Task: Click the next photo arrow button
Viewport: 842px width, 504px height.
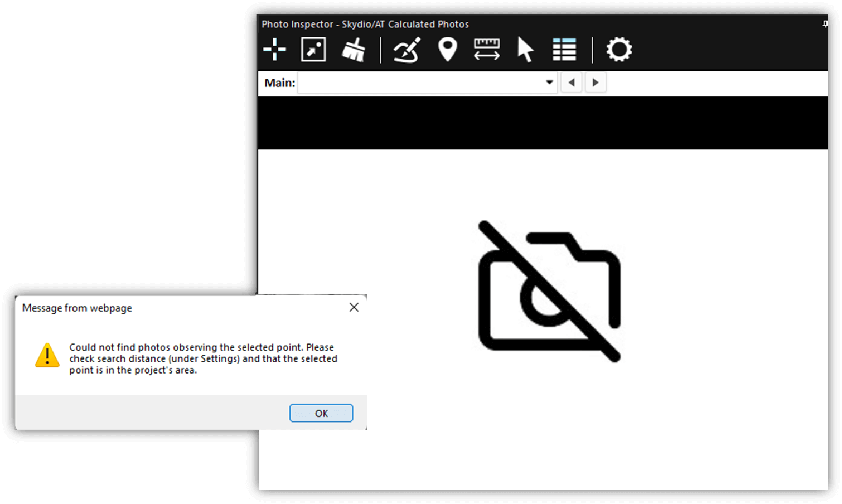Action: click(596, 82)
